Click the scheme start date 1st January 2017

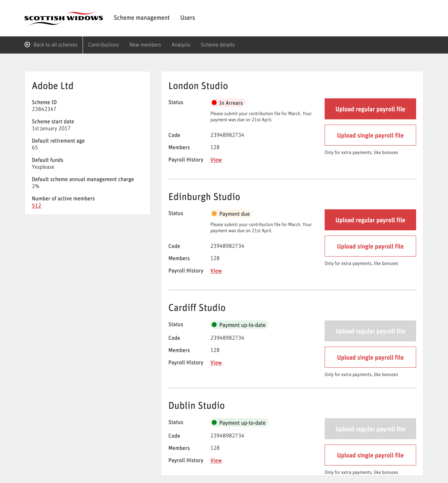coord(51,128)
